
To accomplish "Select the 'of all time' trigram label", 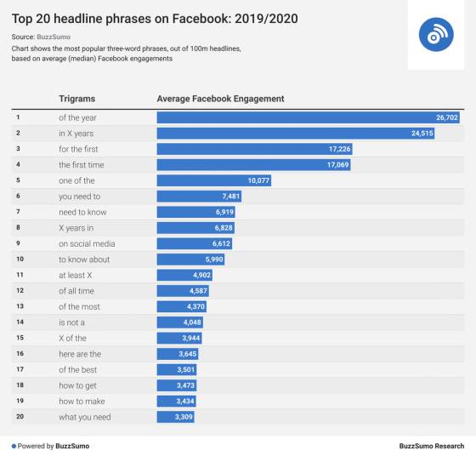I will point(76,291).
